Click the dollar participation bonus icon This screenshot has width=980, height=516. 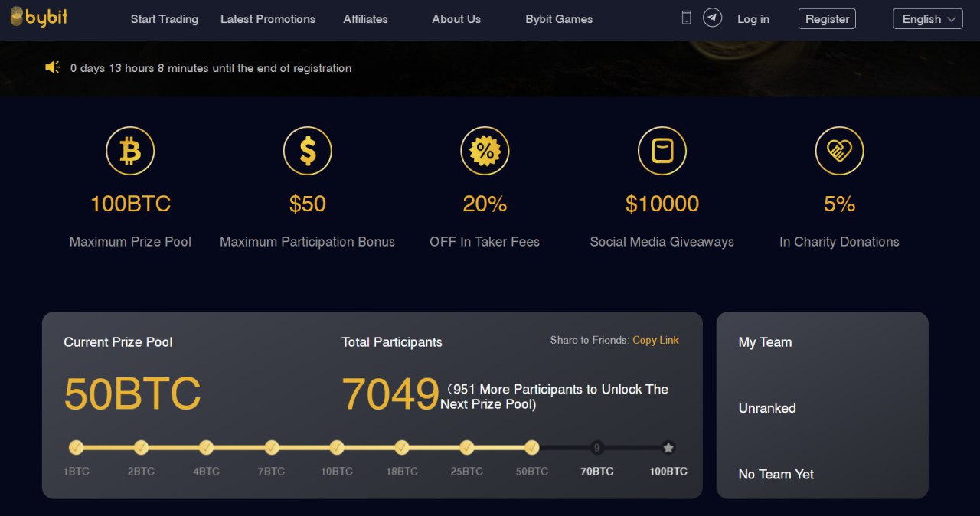[308, 151]
